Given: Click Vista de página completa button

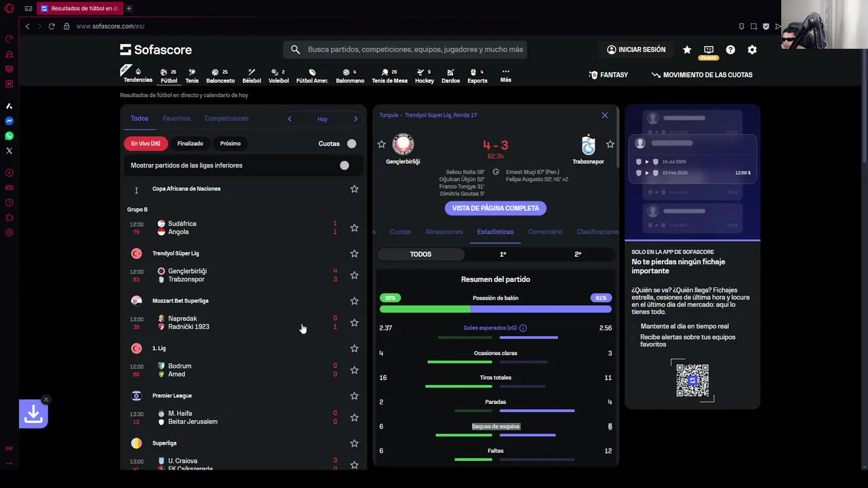Looking at the screenshot, I should (x=496, y=208).
